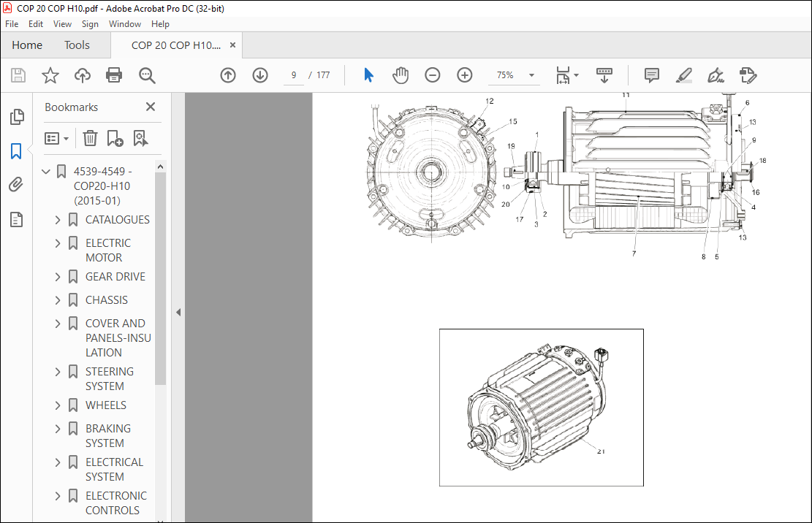Image resolution: width=812 pixels, height=523 pixels.
Task: Select the ELECTRIC MOTOR bookmark
Action: [107, 251]
